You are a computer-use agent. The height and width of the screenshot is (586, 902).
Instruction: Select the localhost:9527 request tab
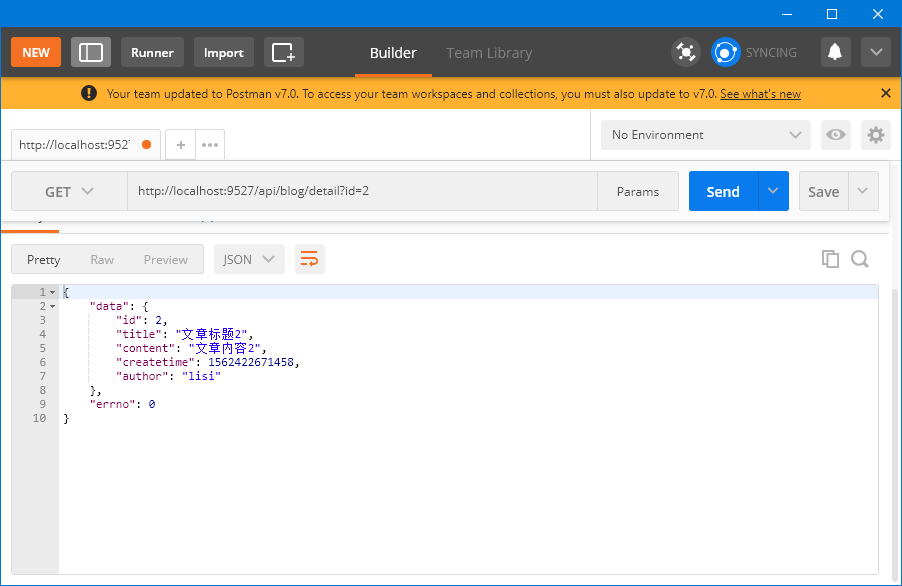coord(85,144)
